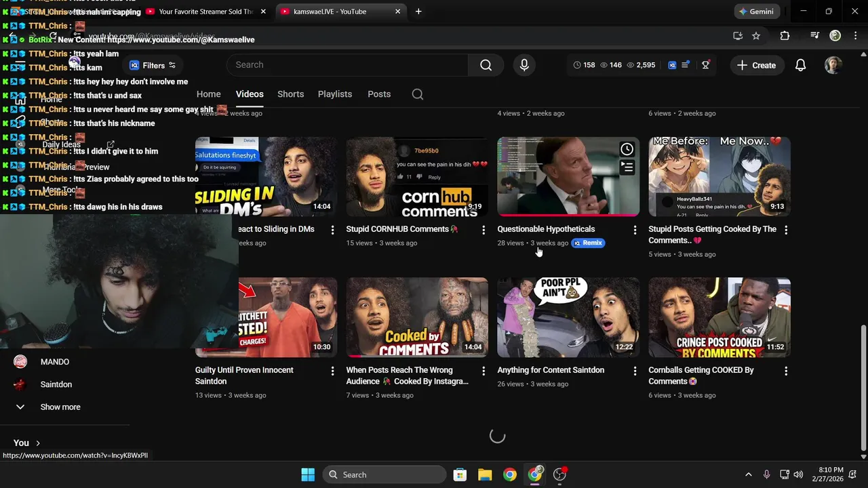Switch to the Shorts tab
The height and width of the screenshot is (488, 868).
click(x=290, y=94)
